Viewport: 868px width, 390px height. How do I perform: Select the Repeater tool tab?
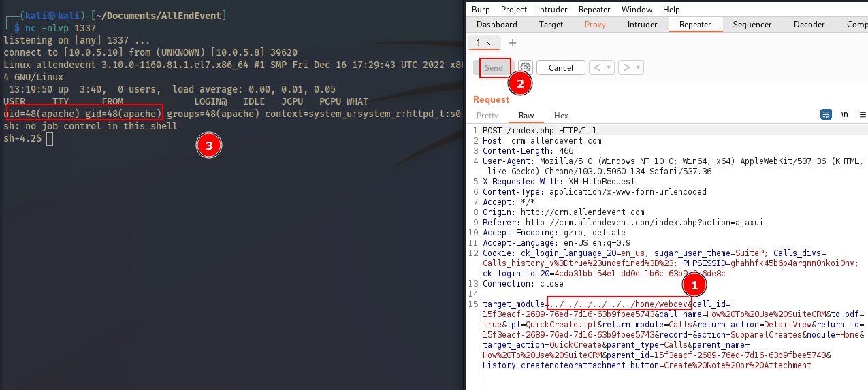pyautogui.click(x=695, y=25)
